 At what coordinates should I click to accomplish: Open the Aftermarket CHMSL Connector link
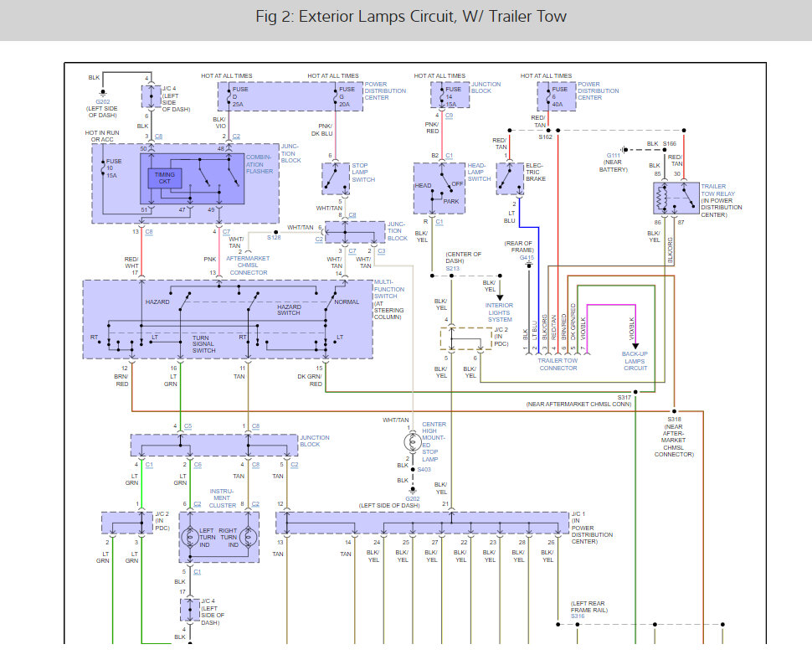pyautogui.click(x=248, y=265)
